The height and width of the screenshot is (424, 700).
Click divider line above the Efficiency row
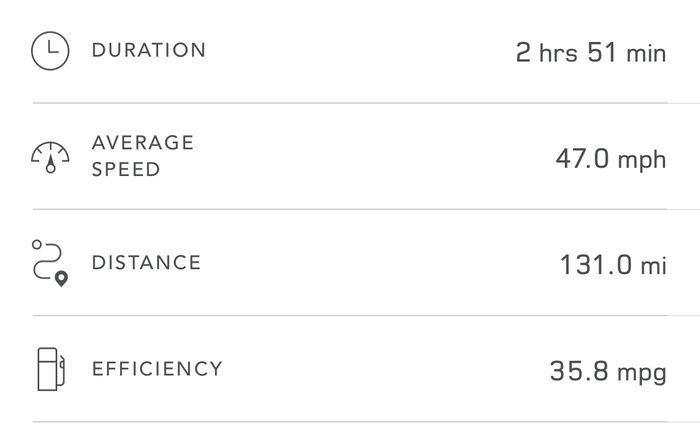pos(350,316)
